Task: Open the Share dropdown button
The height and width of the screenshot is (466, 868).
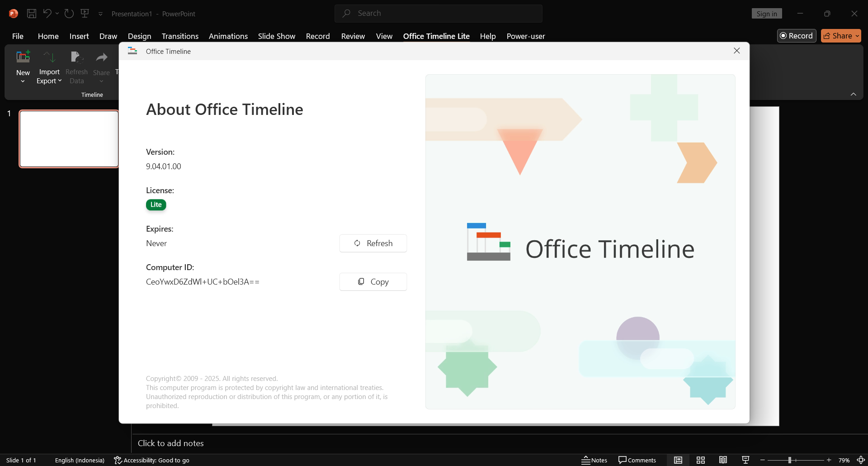Action: click(x=841, y=36)
